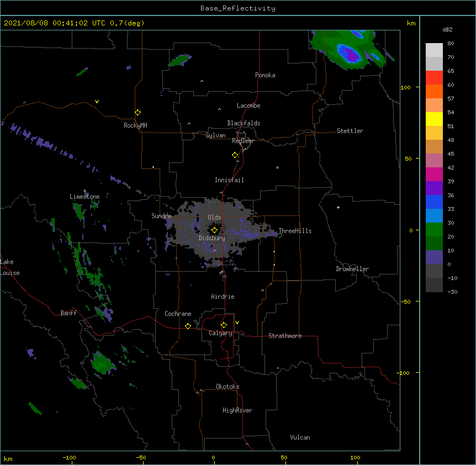Click the yellow diamond marker below Cochrane
The height and width of the screenshot is (465, 476).
pyautogui.click(x=188, y=326)
